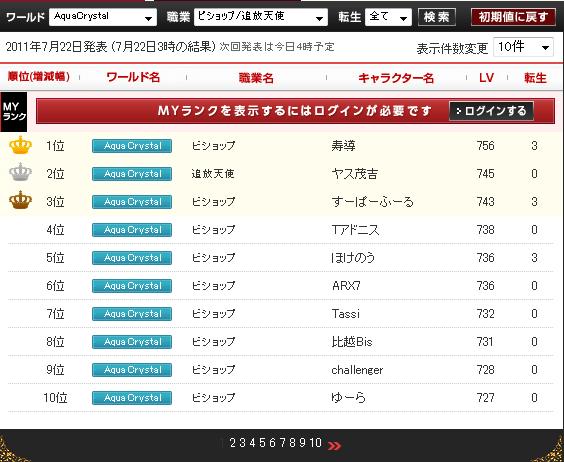The height and width of the screenshot is (462, 564).
Task: Click level value 731
Action: point(486,341)
